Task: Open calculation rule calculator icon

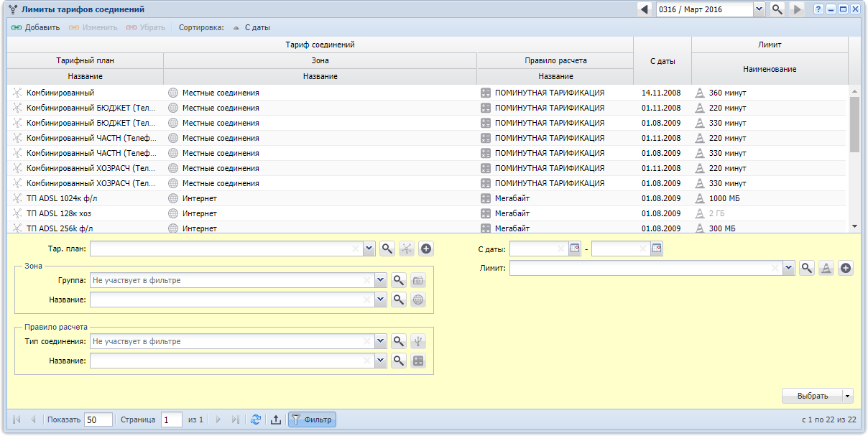Action: (418, 361)
